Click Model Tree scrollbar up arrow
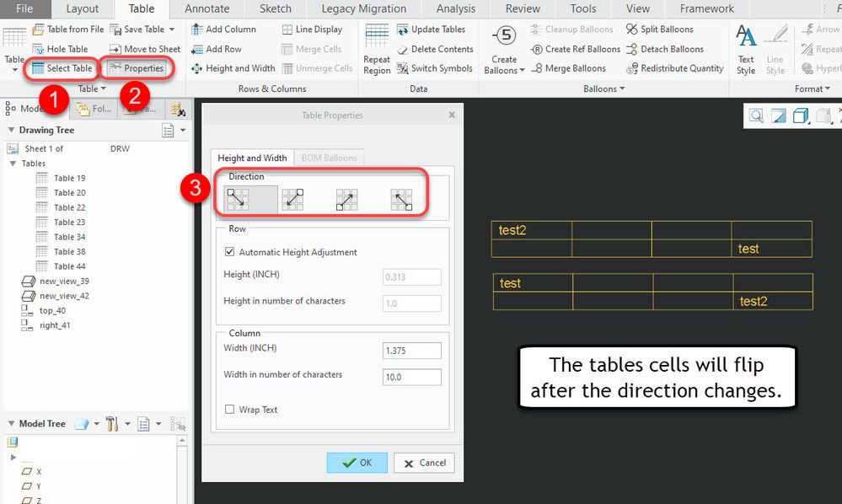 (182, 441)
